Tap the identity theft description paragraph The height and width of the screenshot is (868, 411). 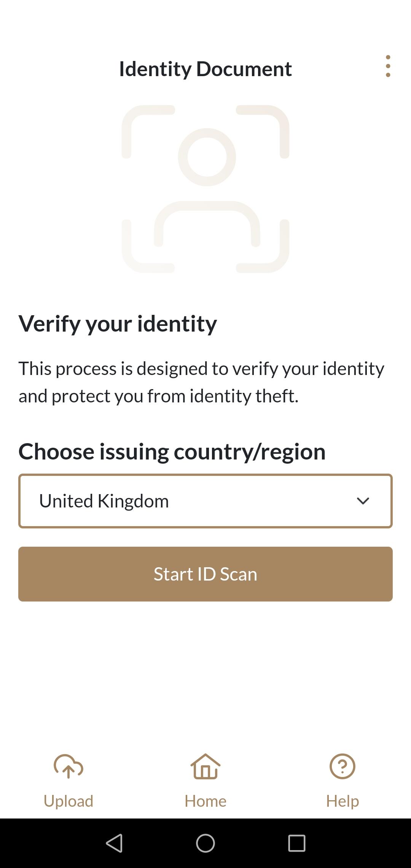(x=201, y=382)
